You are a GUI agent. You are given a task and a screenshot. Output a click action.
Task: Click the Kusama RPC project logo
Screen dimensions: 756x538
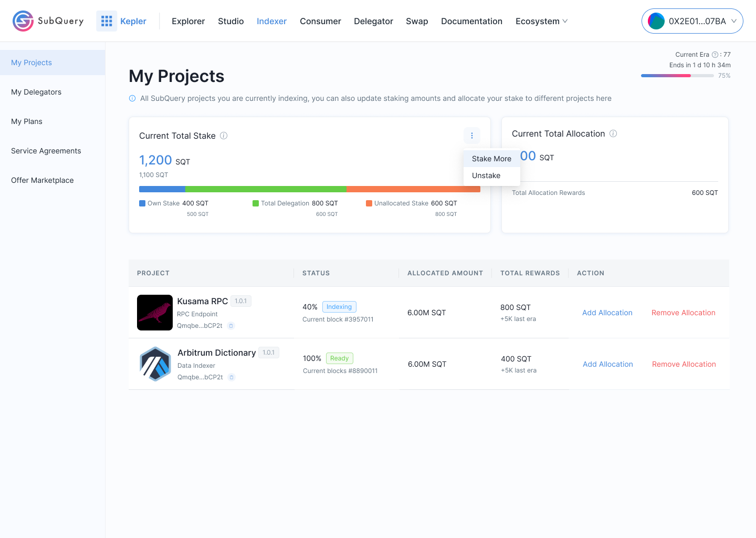click(155, 313)
